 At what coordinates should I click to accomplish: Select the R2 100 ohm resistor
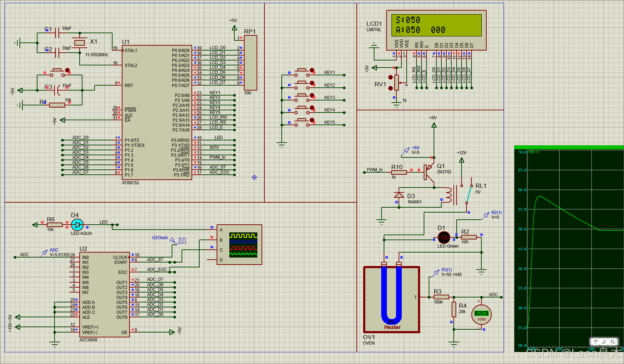469,237
